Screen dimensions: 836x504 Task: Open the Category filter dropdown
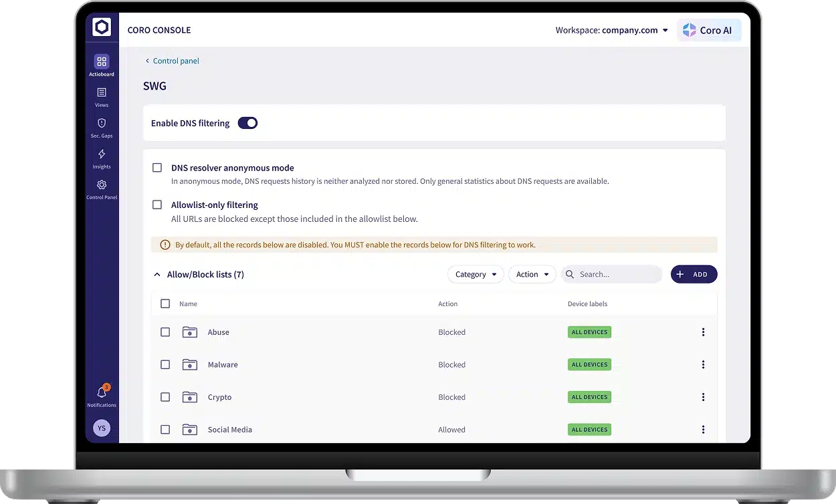click(x=476, y=274)
